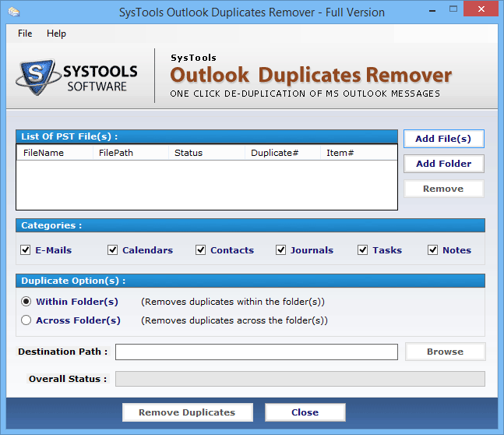Select the Within Folder(s) radio option
The image size is (504, 435).
(x=26, y=302)
